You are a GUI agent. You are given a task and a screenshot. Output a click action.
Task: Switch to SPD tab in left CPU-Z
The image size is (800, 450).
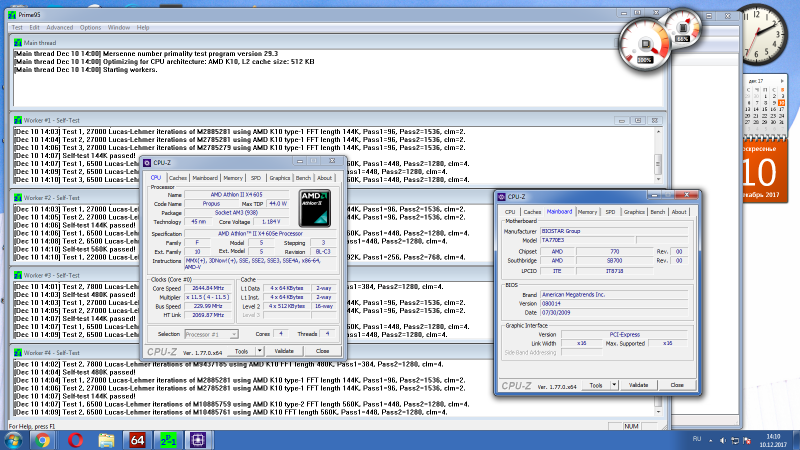point(256,178)
